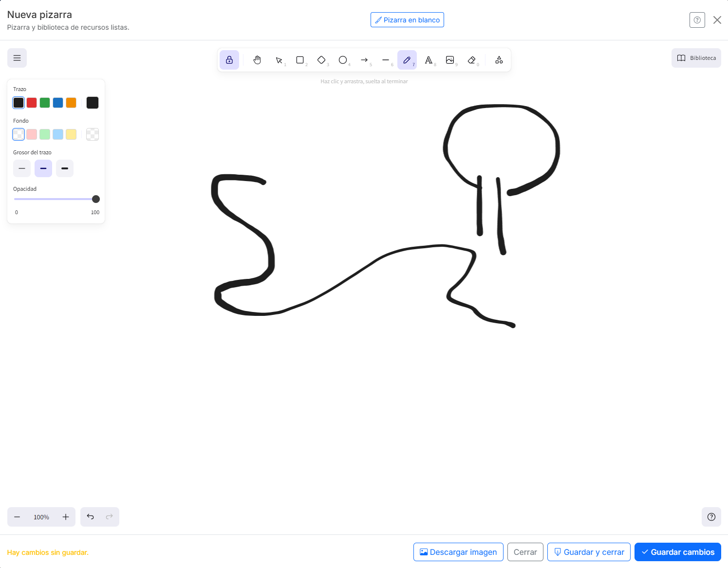Image resolution: width=728 pixels, height=568 pixels.
Task: Open the custom stroke color picker
Action: coord(93,103)
